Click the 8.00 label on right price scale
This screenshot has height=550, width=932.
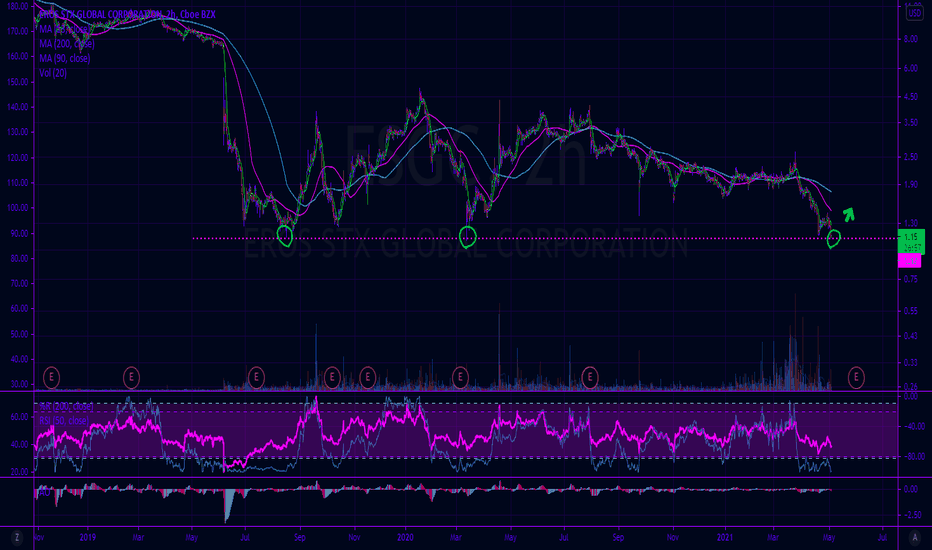pyautogui.click(x=911, y=39)
